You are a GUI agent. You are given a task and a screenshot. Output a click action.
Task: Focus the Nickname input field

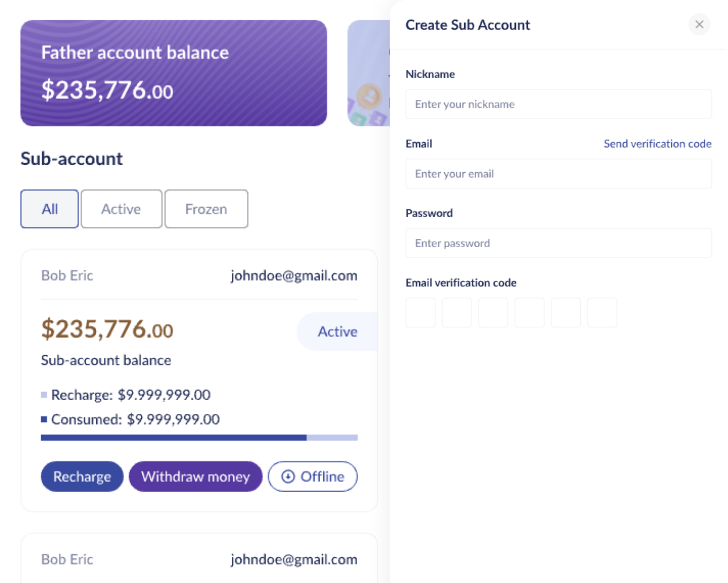click(x=558, y=104)
